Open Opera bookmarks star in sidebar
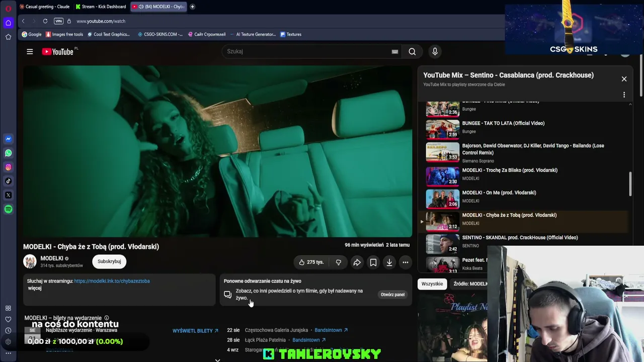 pos(8,37)
